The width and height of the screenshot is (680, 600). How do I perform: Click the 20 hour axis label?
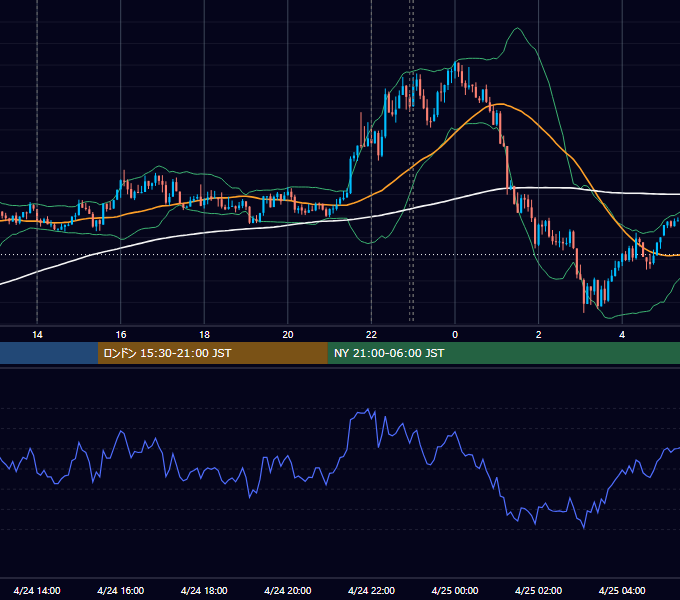click(288, 335)
